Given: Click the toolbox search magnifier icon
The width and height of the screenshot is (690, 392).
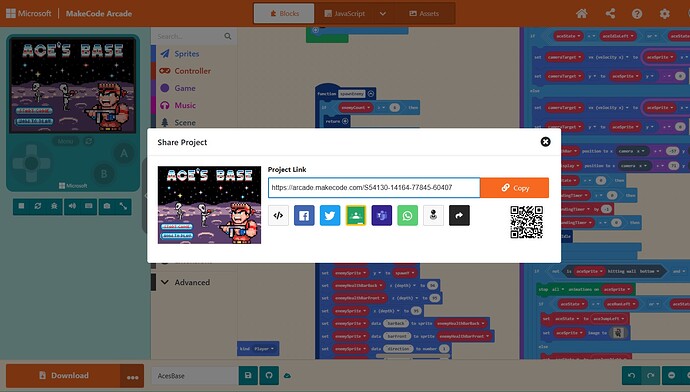Looking at the screenshot, I should coord(228,36).
